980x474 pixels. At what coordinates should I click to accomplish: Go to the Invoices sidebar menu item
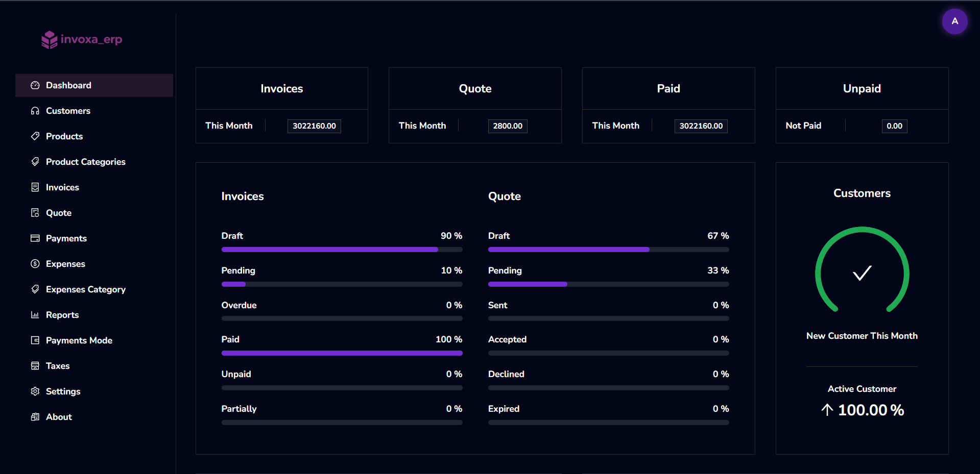click(62, 187)
